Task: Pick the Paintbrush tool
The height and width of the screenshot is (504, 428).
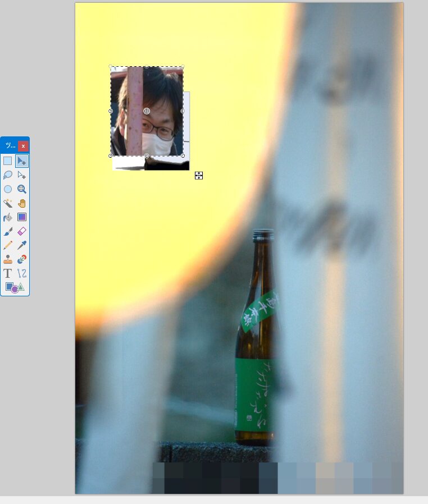Action: tap(8, 231)
